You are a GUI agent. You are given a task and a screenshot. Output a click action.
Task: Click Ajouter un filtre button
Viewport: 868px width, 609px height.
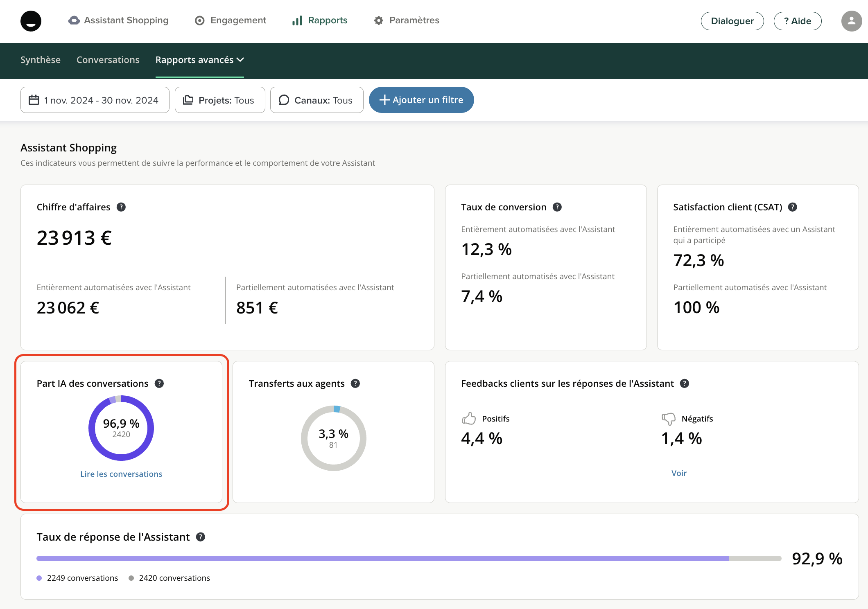pos(421,100)
